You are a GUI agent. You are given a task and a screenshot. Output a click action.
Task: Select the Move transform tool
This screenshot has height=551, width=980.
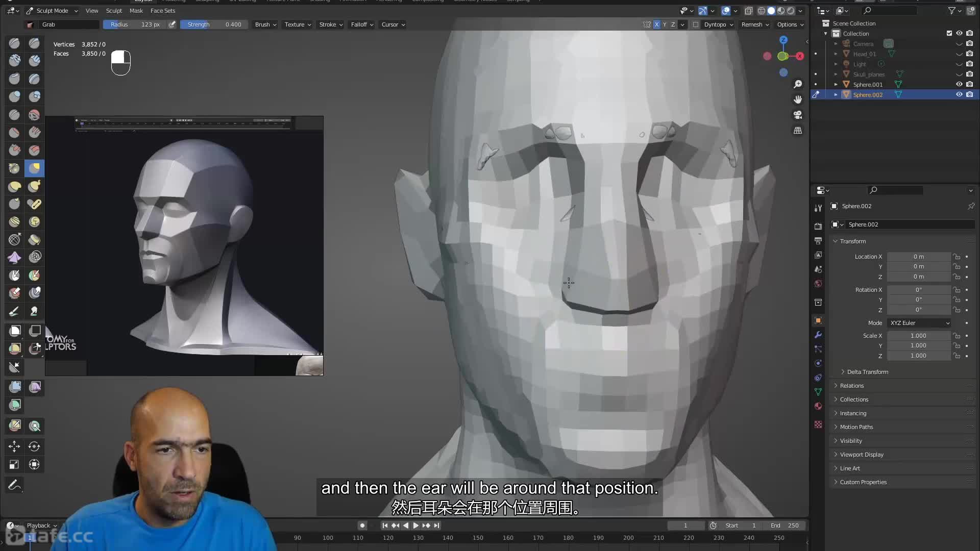click(14, 446)
